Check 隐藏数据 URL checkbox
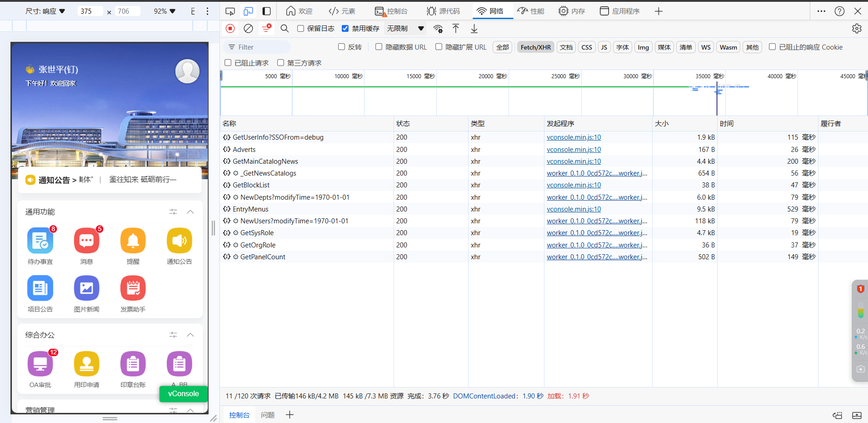This screenshot has width=868, height=423. 379,47
